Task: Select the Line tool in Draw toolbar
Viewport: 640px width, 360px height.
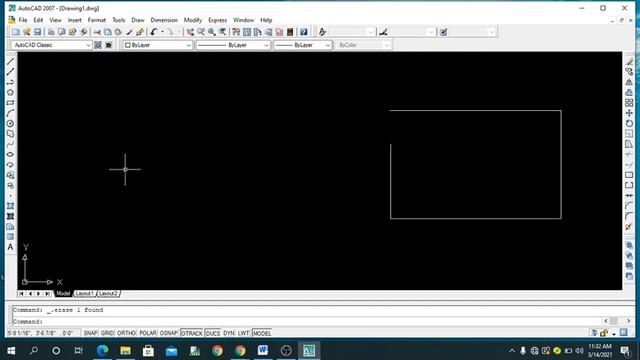Action: (11, 62)
